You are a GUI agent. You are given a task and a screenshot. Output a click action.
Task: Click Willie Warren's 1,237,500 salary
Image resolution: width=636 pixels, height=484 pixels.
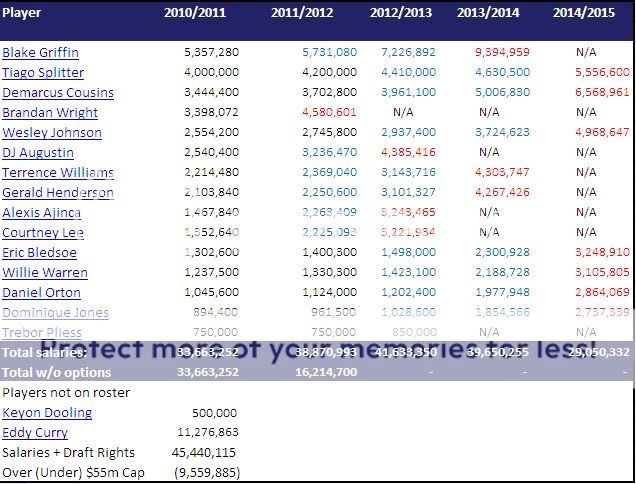(211, 272)
